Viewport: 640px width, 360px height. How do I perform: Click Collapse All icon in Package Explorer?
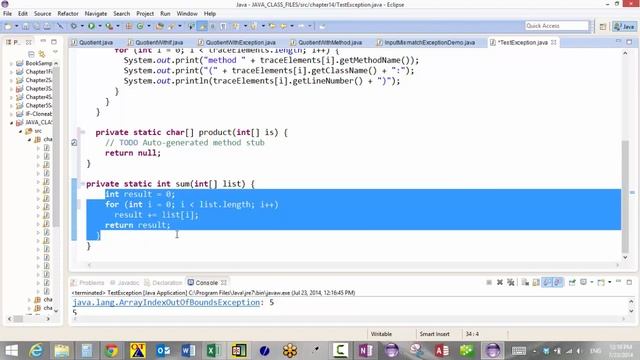pos(31,54)
